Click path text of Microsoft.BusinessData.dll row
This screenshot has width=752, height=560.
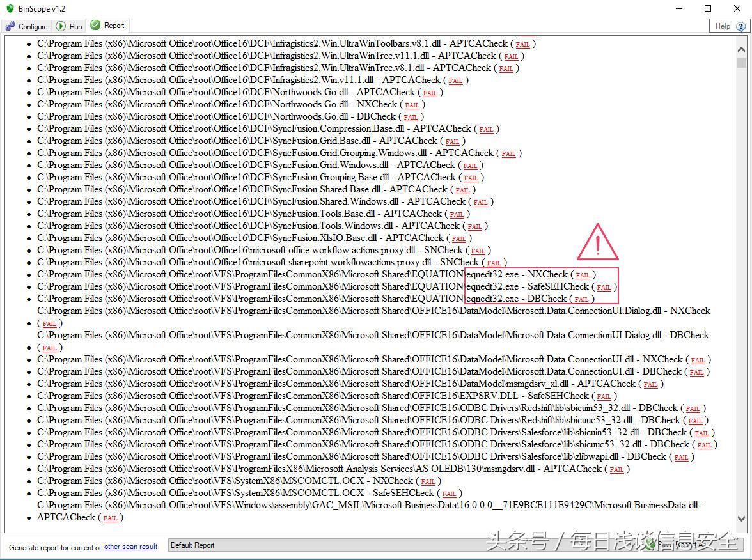click(x=370, y=505)
